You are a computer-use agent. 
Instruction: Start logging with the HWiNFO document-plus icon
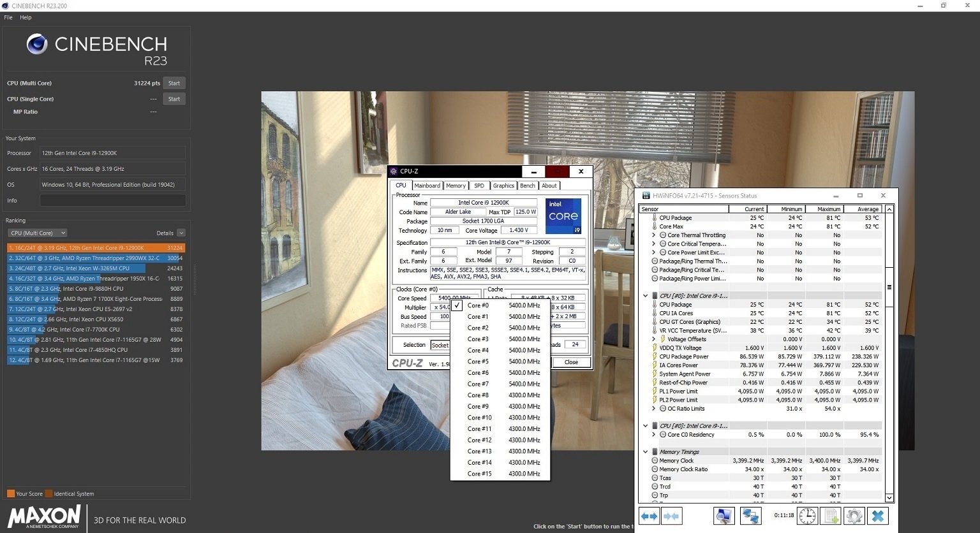[831, 516]
